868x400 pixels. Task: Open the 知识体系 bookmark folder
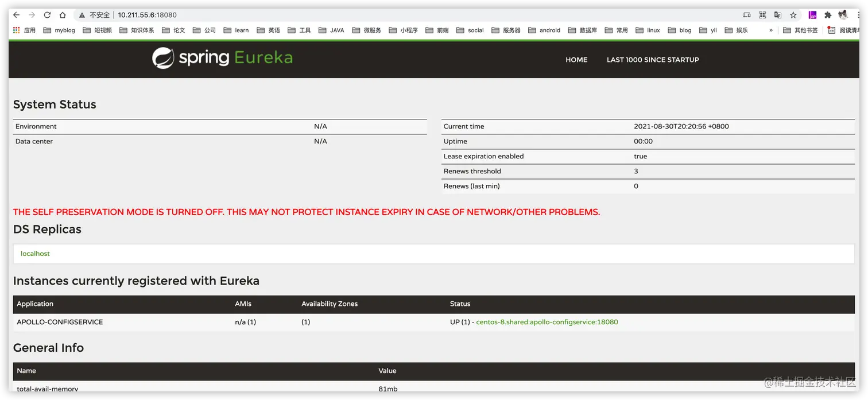pyautogui.click(x=137, y=30)
